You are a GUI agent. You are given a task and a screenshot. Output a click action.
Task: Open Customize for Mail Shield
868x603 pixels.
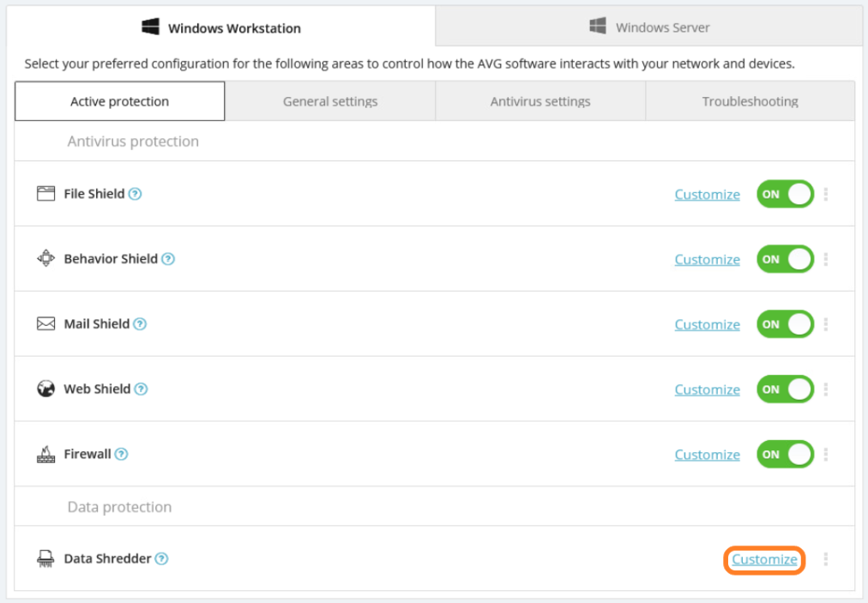(x=707, y=324)
